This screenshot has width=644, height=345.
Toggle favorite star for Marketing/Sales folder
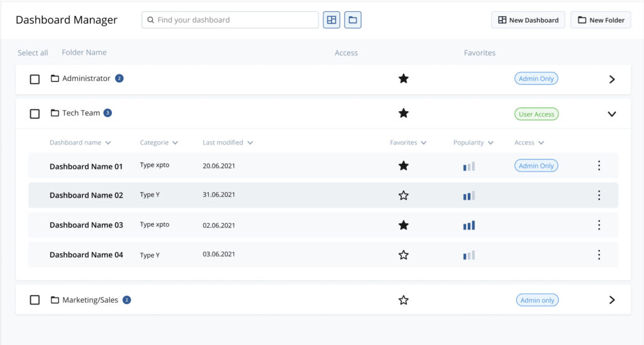click(403, 300)
